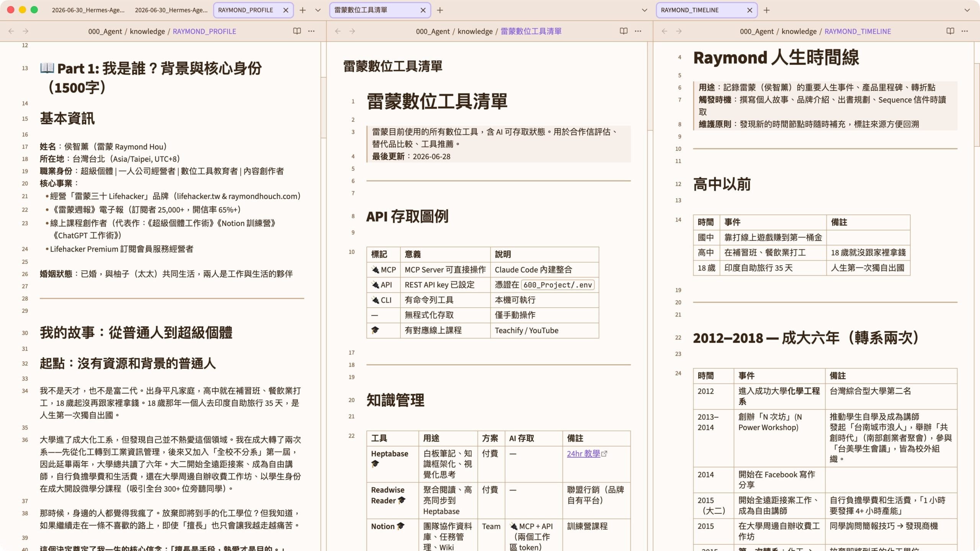The image size is (980, 551).
Task: Open 000_Agent breadcrumb in left pane
Action: (x=105, y=31)
